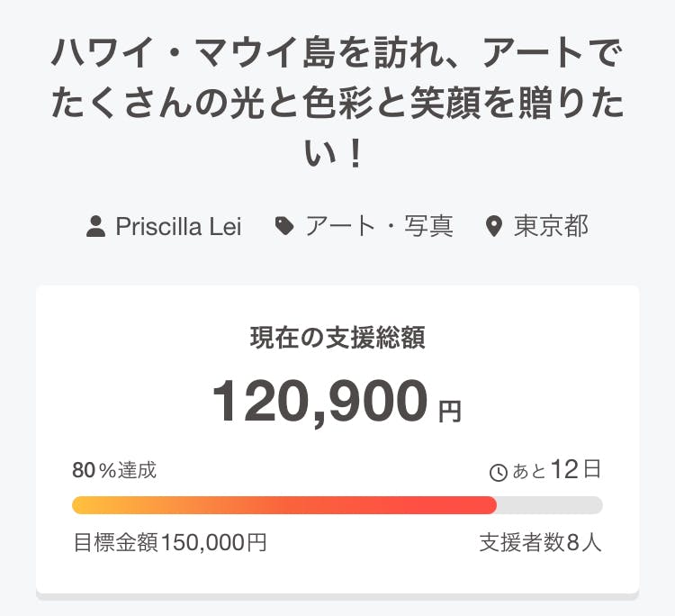
Task: Open Priscilla Lei's profile name link
Action: pos(178,226)
